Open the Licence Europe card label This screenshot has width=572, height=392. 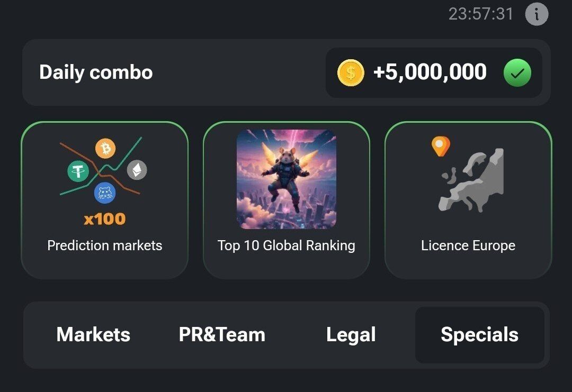click(x=468, y=245)
